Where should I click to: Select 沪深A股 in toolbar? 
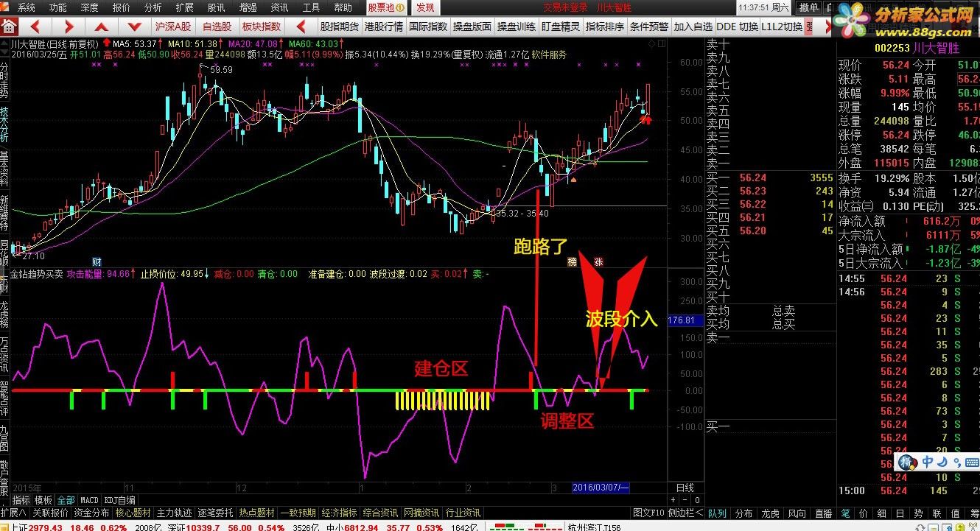point(172,27)
